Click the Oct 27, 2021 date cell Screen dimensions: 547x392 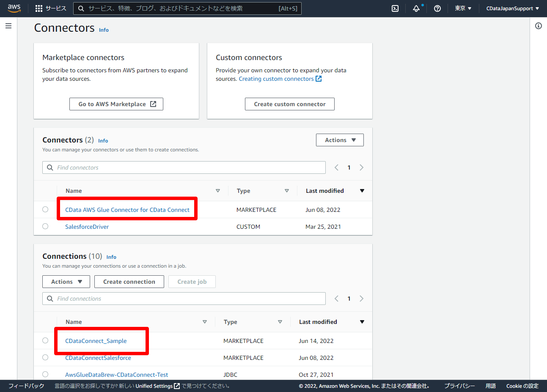(x=316, y=375)
